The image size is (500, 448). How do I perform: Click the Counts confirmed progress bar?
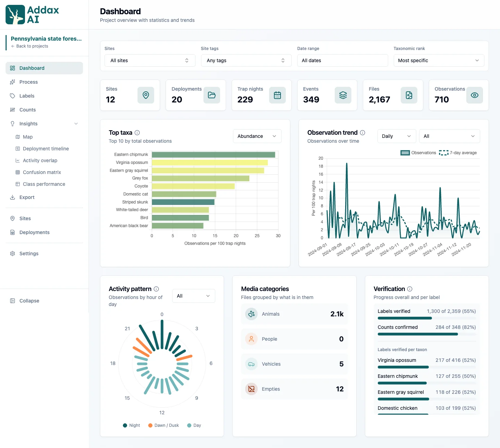pyautogui.click(x=427, y=334)
